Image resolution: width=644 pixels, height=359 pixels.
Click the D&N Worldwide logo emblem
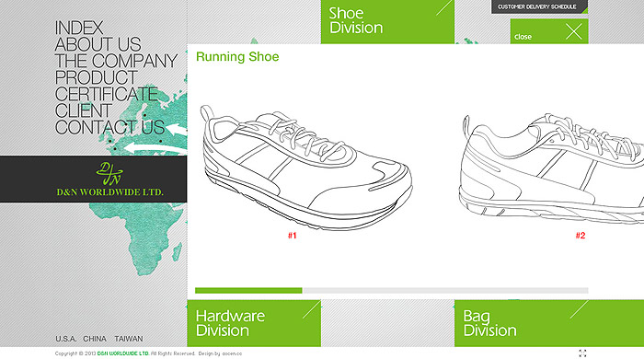point(109,174)
